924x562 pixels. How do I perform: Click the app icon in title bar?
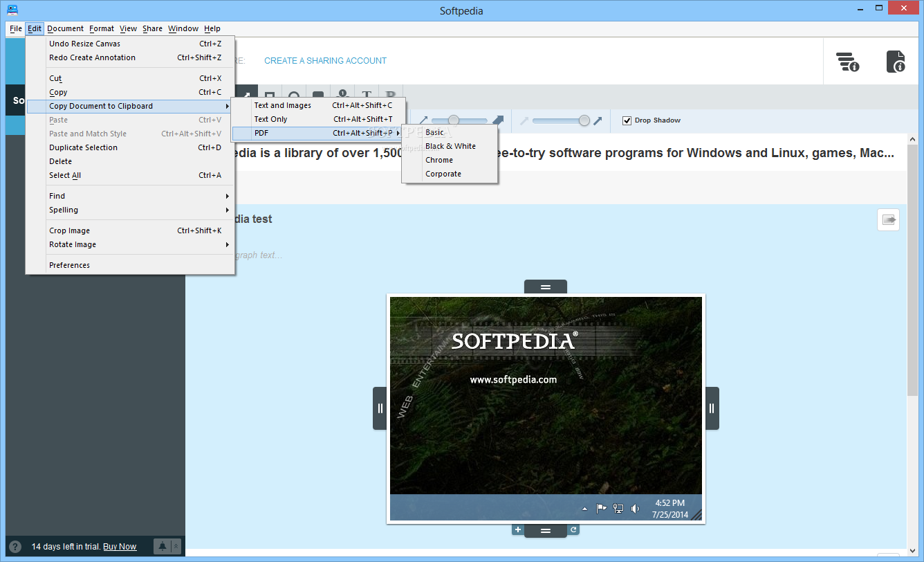tap(12, 9)
